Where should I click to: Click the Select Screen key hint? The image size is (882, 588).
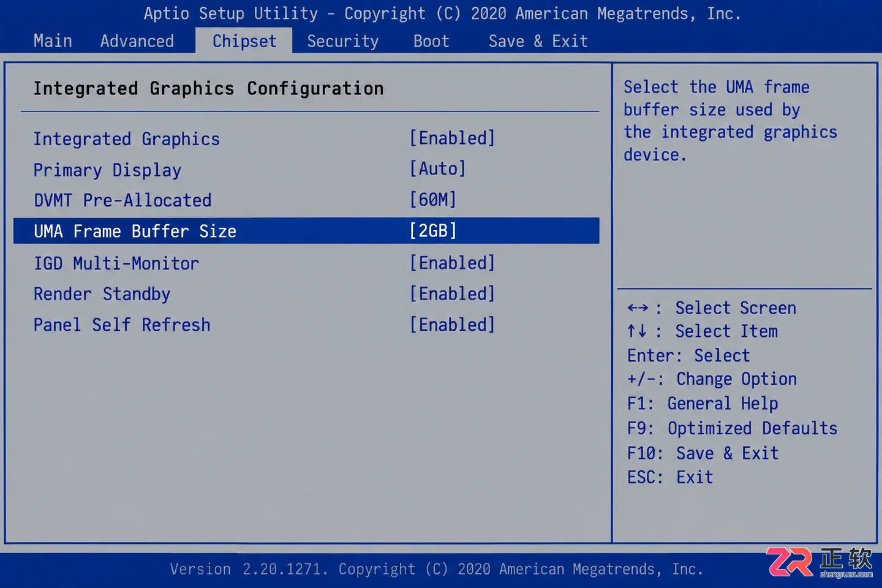712,307
